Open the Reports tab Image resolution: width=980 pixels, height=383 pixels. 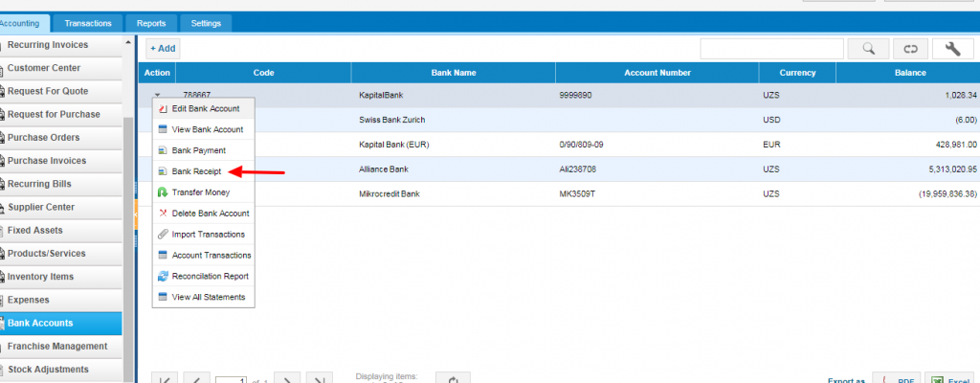[151, 23]
